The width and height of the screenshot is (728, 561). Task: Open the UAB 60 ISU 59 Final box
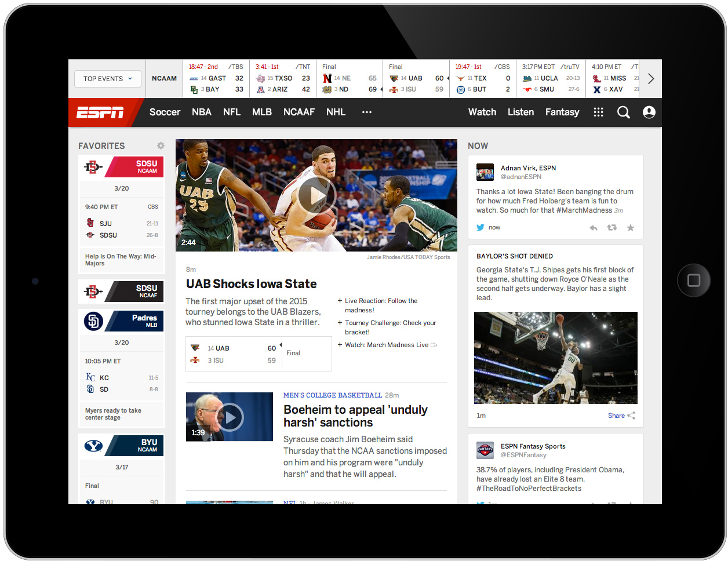click(259, 354)
